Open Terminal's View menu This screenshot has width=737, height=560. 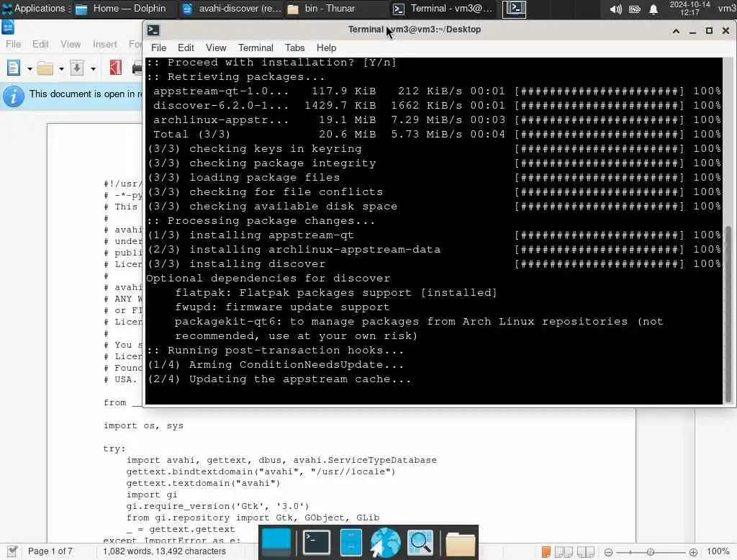coord(216,48)
